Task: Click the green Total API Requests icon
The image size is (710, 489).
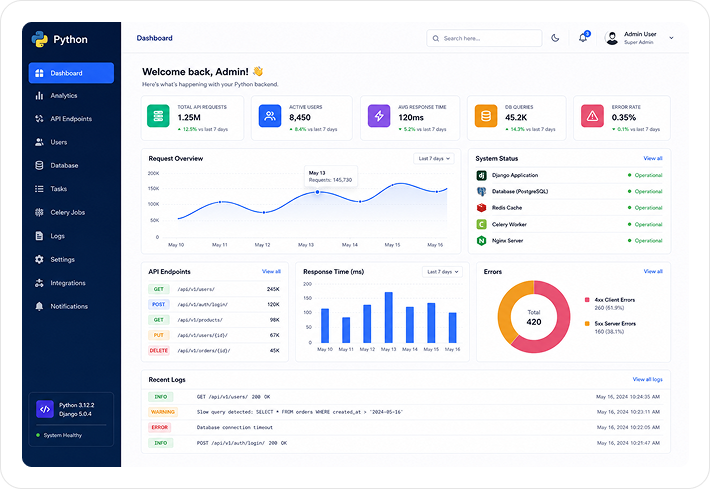Action: [158, 116]
